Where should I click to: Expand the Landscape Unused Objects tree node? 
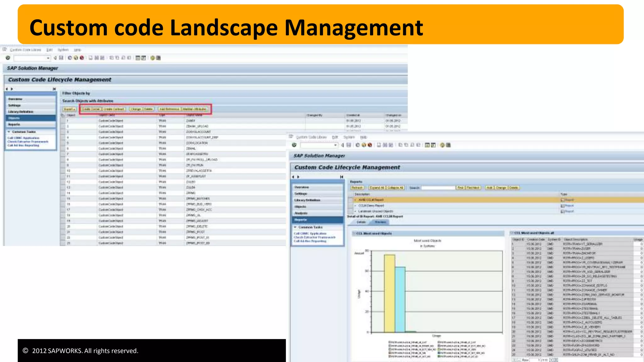[355, 211]
